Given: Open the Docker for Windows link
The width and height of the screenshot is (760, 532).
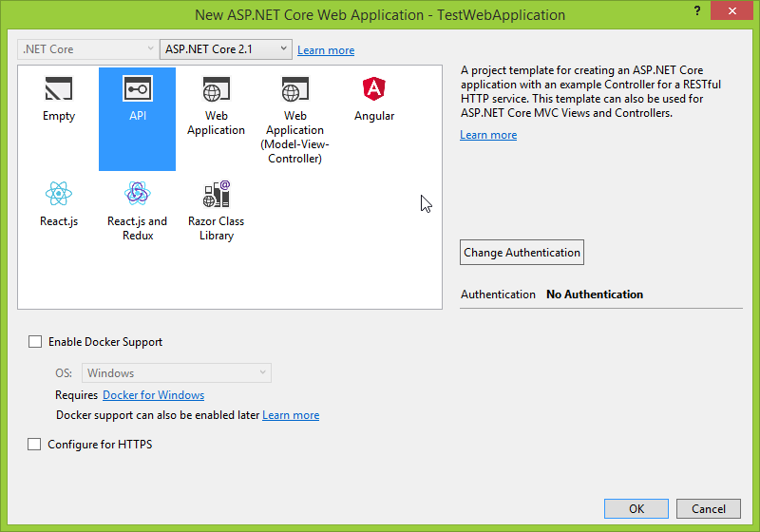Looking at the screenshot, I should tap(153, 395).
